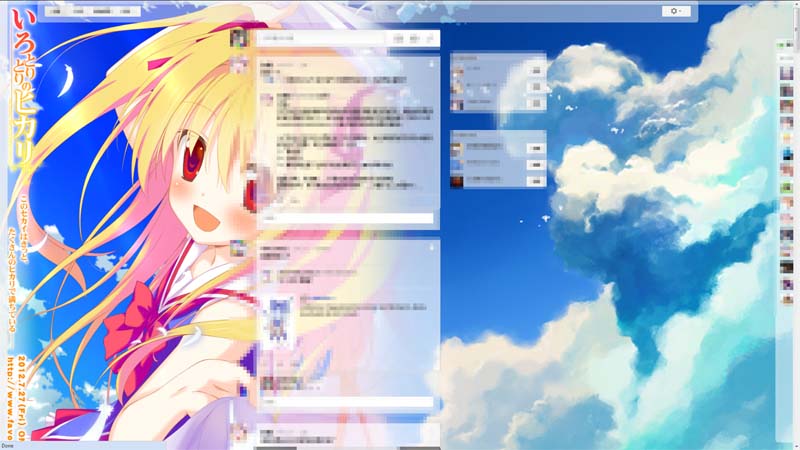Click the second attachment icon in the share box
The width and height of the screenshot is (800, 450).
[x=414, y=38]
